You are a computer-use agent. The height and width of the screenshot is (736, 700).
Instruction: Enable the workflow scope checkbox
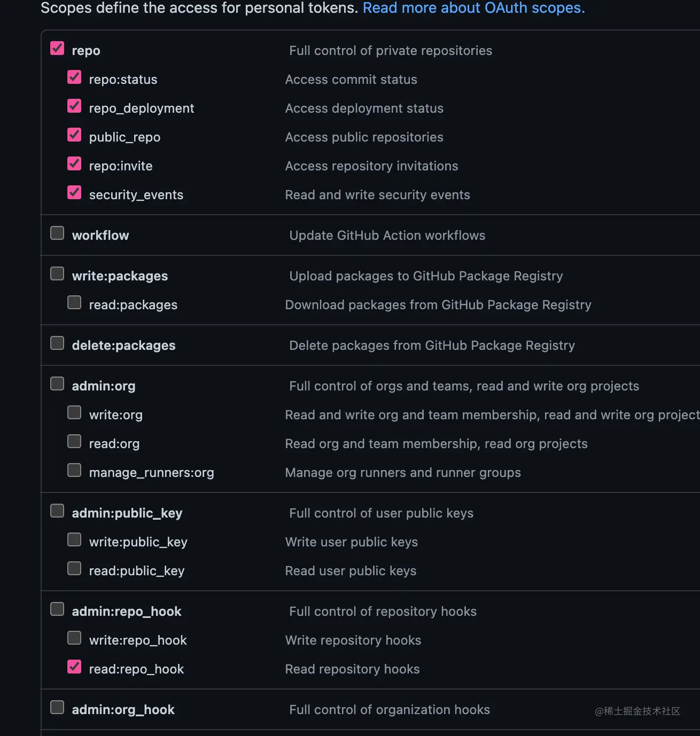pyautogui.click(x=57, y=233)
